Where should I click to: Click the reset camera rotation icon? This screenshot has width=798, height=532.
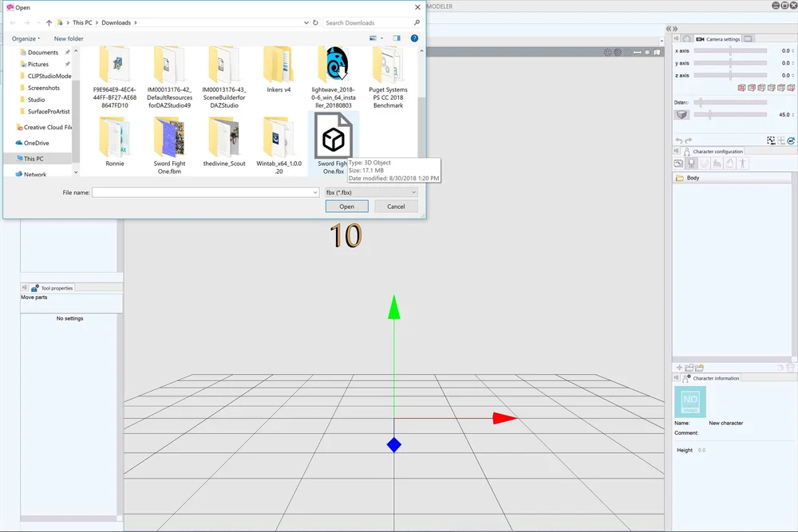coord(791,140)
